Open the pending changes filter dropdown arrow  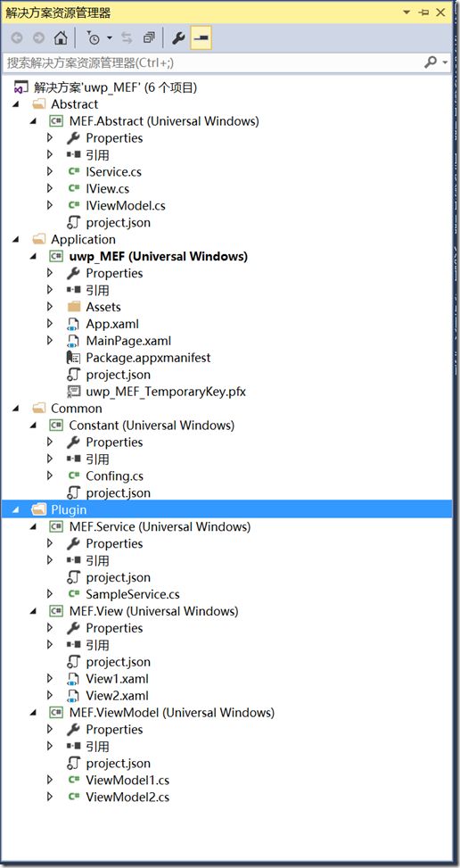click(110, 37)
